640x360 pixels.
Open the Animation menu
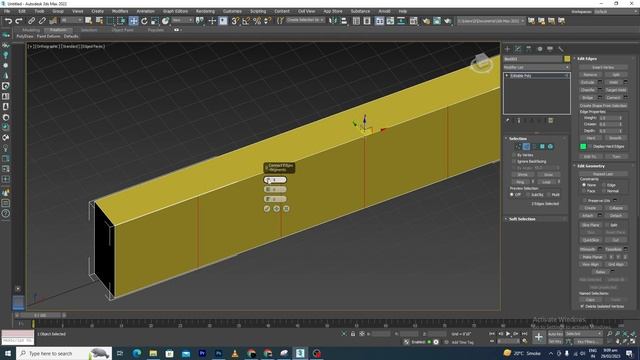click(x=145, y=11)
